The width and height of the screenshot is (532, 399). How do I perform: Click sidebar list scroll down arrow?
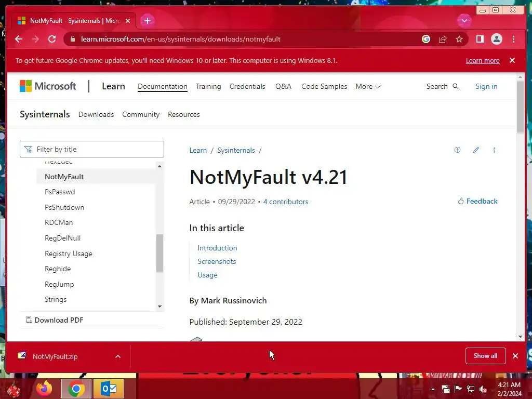click(x=159, y=307)
